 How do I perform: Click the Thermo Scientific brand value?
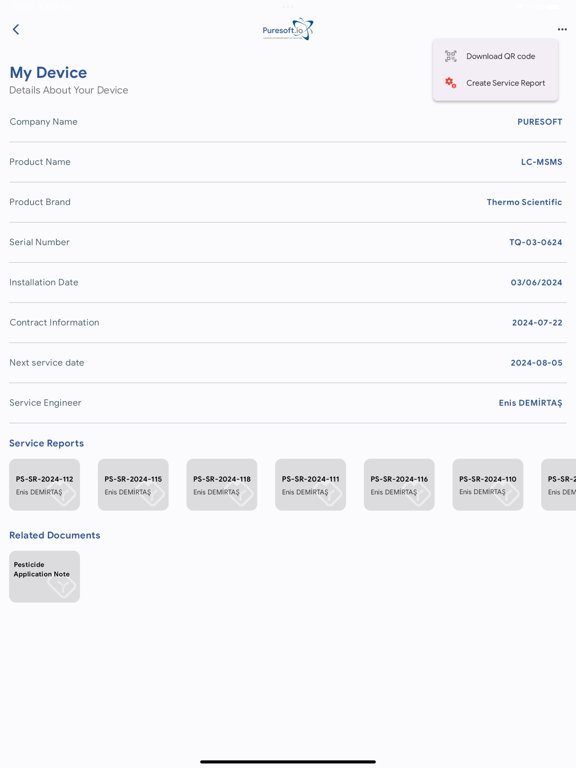click(x=524, y=202)
